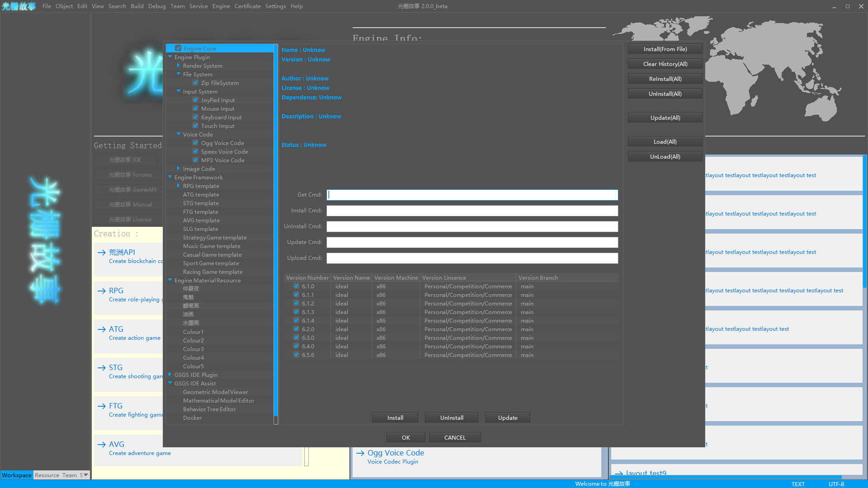The image size is (868, 488).
Task: Collapse the Engine Material Resource node
Action: coord(170,280)
